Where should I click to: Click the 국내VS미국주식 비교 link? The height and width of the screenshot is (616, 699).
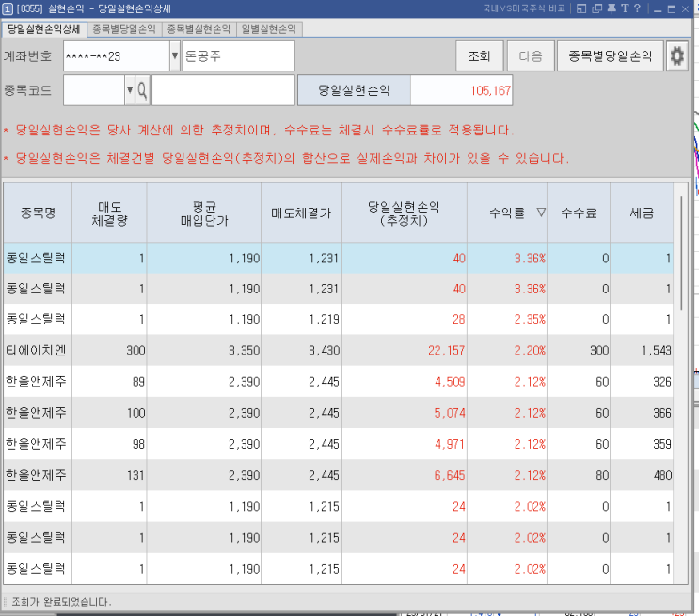524,8
